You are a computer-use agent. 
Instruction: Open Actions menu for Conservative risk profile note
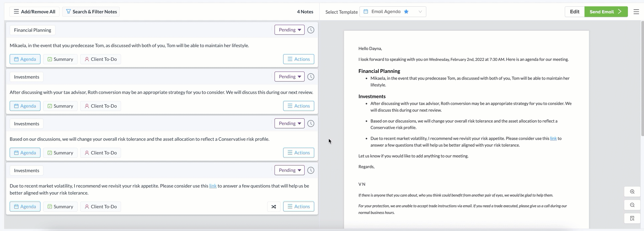tap(299, 153)
